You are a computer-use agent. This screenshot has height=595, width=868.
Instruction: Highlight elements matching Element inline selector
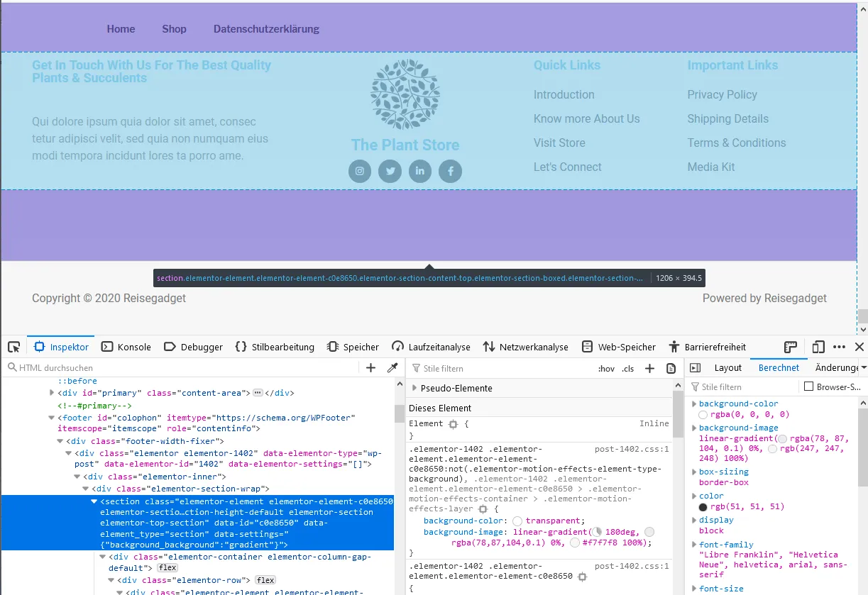[453, 424]
